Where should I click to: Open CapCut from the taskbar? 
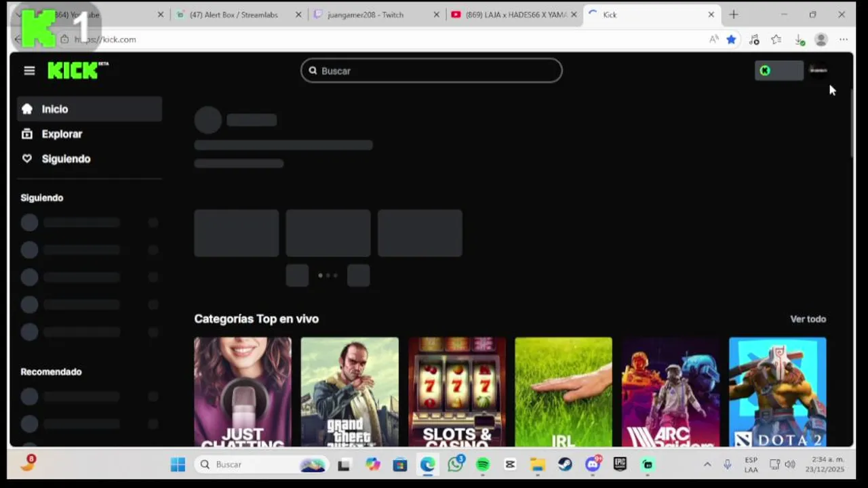point(510,464)
